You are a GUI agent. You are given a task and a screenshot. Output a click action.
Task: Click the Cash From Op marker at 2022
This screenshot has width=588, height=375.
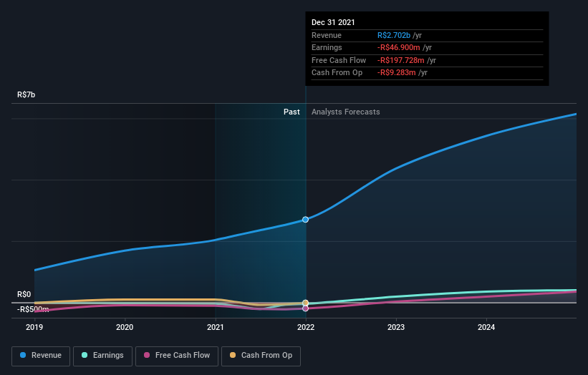click(x=306, y=303)
